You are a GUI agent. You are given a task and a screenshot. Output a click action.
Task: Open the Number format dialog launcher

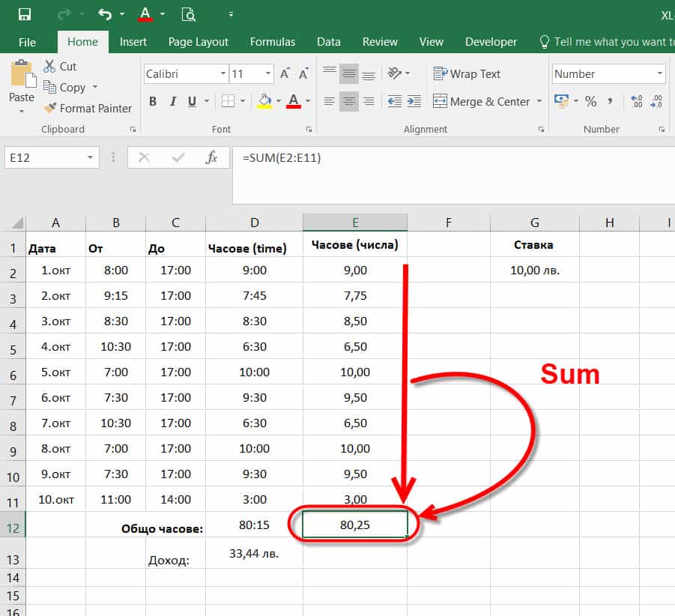click(662, 129)
